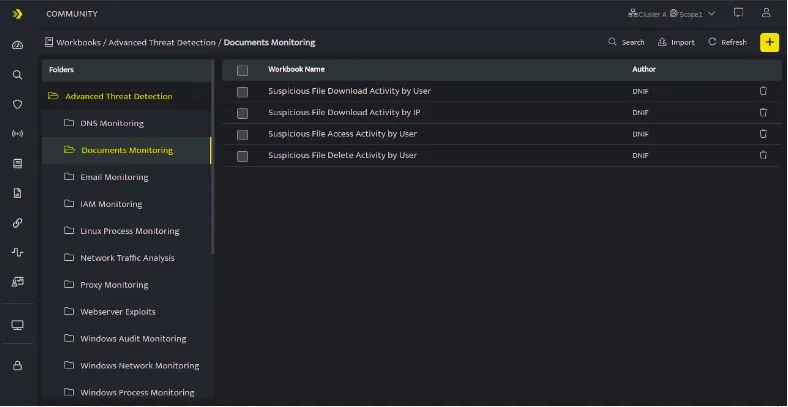Open Suspicious File Download Activity by IP workbook

pyautogui.click(x=344, y=113)
